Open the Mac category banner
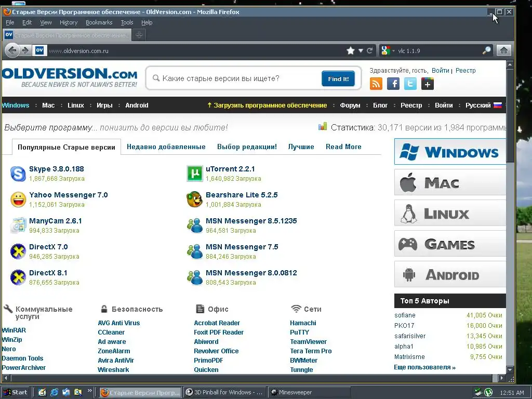 pos(450,182)
